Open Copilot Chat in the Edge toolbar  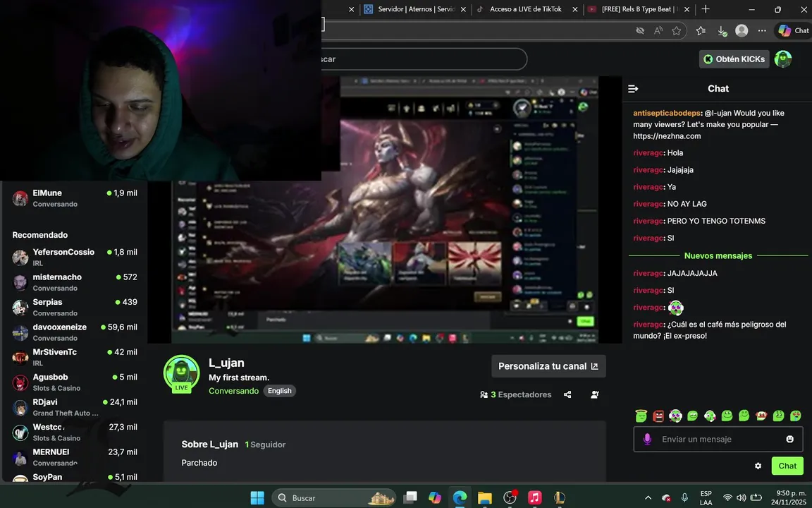pyautogui.click(x=794, y=30)
